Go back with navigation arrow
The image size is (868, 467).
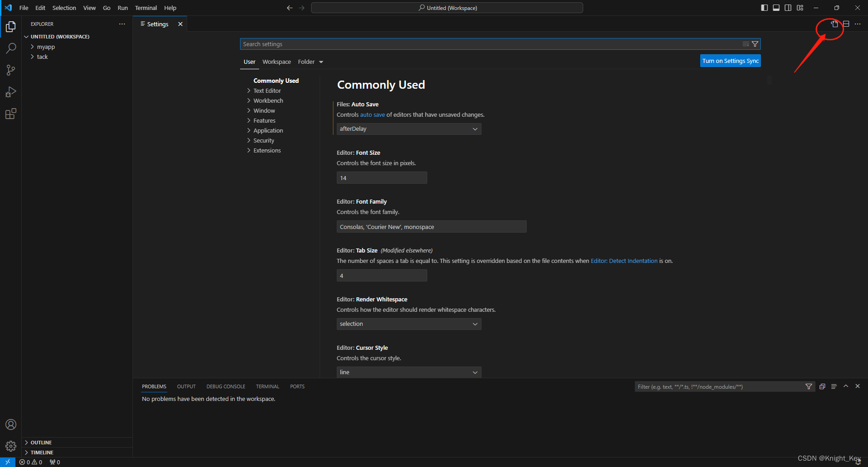click(x=290, y=8)
